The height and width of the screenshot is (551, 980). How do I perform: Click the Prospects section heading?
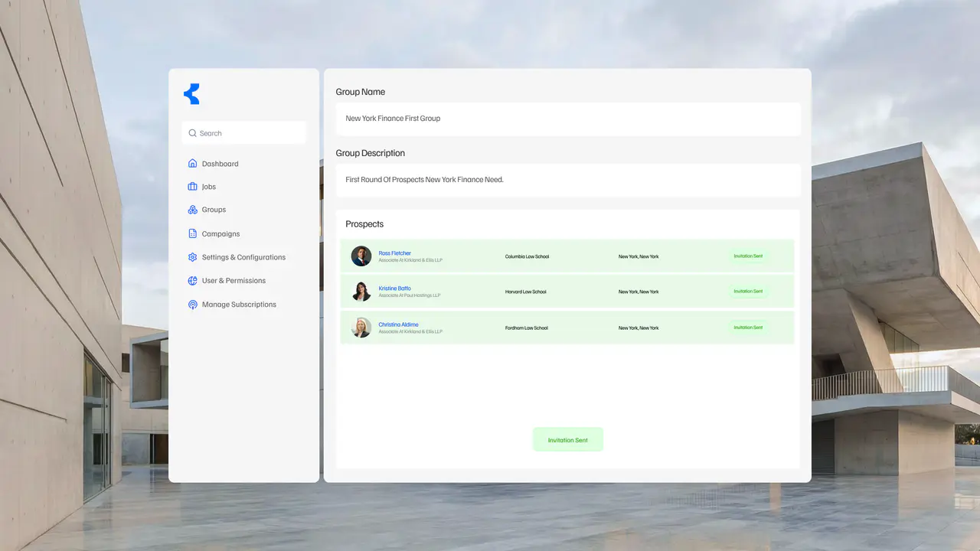(x=364, y=224)
